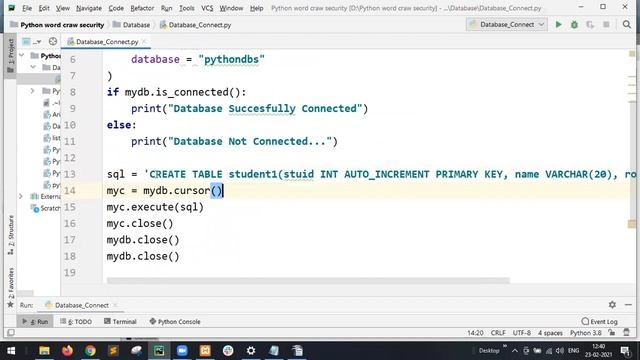The width and height of the screenshot is (640, 360).
Task: Change file encoding UTF-8 in status bar
Action: [x=522, y=333]
